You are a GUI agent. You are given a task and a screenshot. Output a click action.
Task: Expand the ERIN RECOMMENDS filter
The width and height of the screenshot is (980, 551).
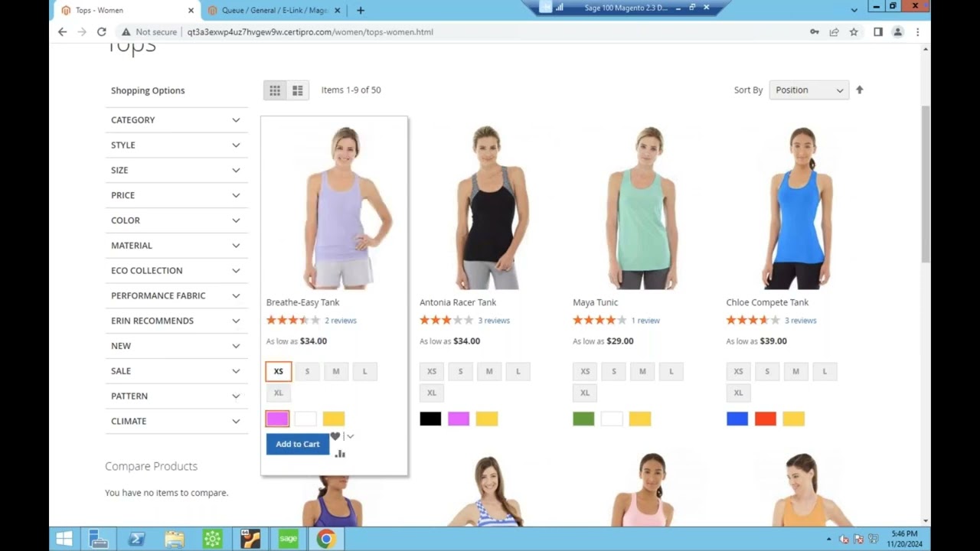176,321
